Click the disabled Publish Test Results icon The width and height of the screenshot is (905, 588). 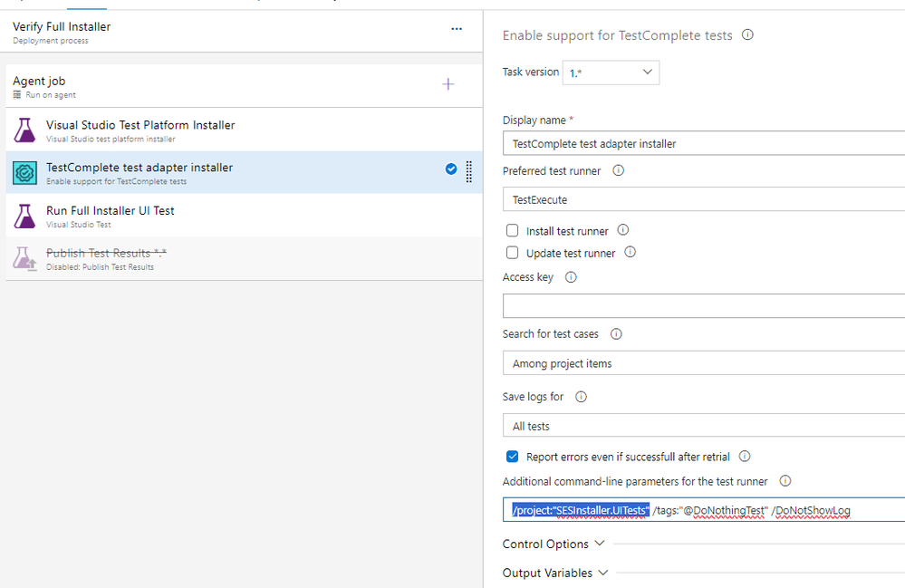tap(24, 259)
